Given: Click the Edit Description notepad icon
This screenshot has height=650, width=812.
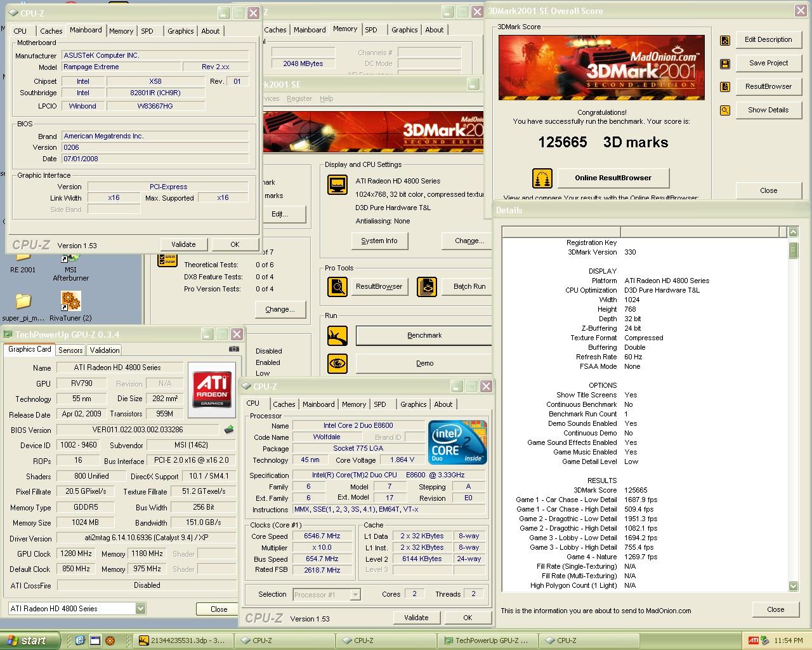Looking at the screenshot, I should pos(725,40).
